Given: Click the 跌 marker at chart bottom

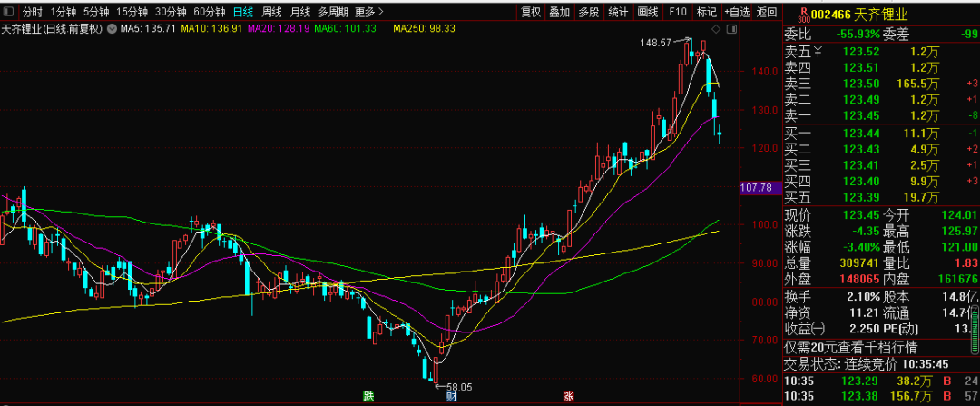Looking at the screenshot, I should pos(368,396).
